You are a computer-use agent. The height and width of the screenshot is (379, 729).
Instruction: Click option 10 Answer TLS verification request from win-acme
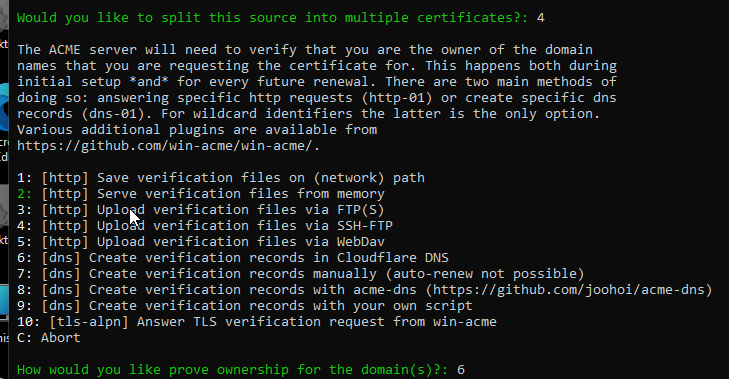pyautogui.click(x=257, y=322)
